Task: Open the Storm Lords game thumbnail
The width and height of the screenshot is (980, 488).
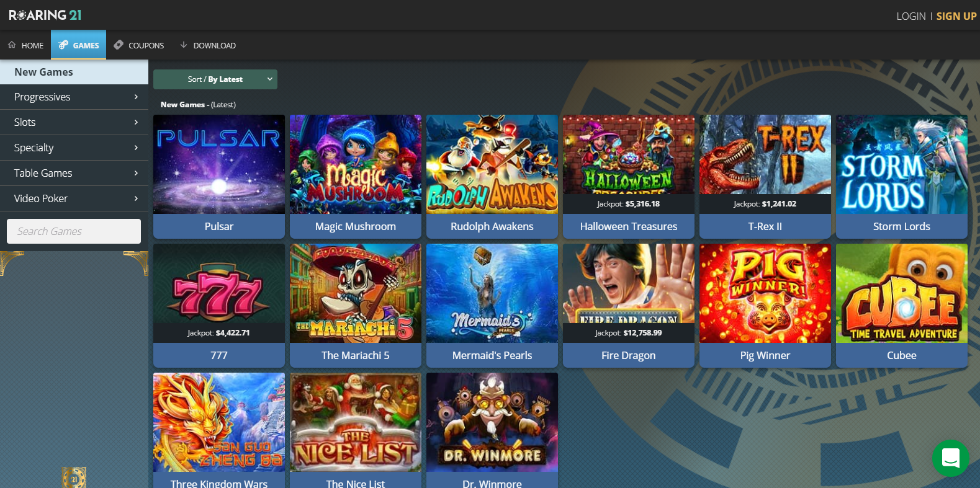Action: (901, 164)
